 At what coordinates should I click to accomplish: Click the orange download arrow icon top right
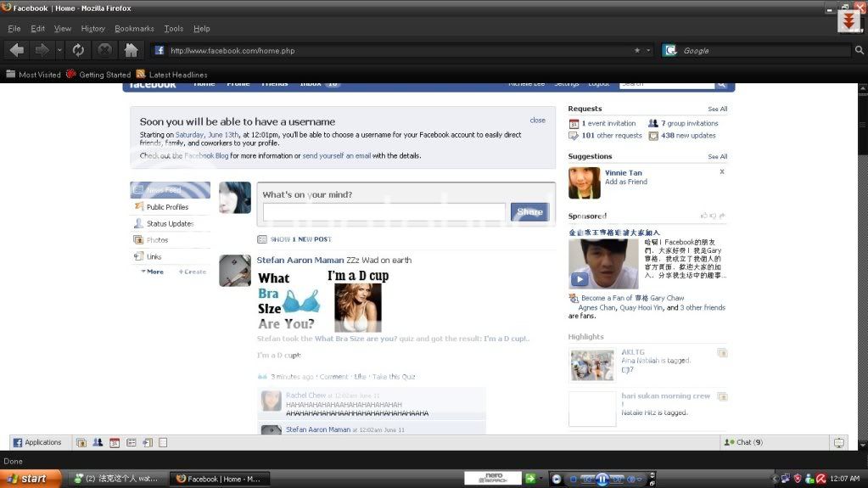coord(848,22)
